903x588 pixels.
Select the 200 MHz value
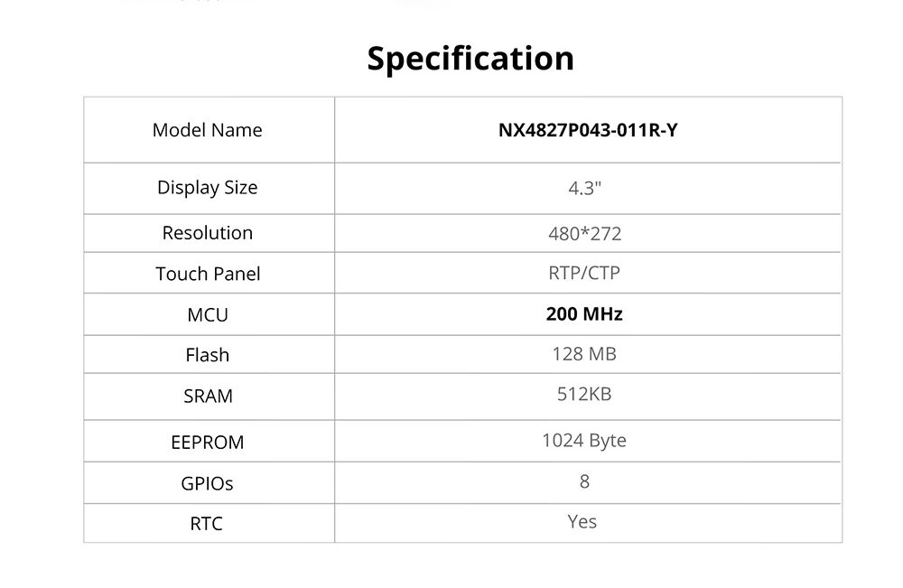pos(584,314)
